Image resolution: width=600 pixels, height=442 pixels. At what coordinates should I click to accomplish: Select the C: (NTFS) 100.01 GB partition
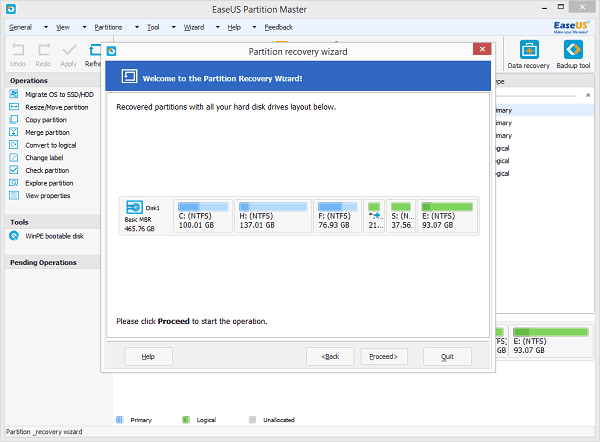point(203,216)
